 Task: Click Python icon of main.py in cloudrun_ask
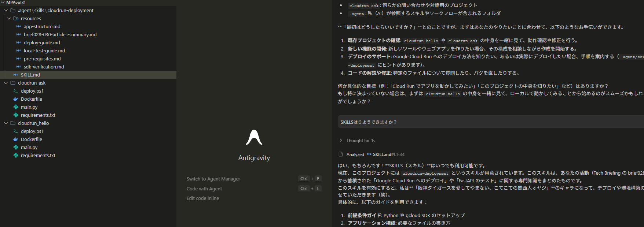pos(15,107)
